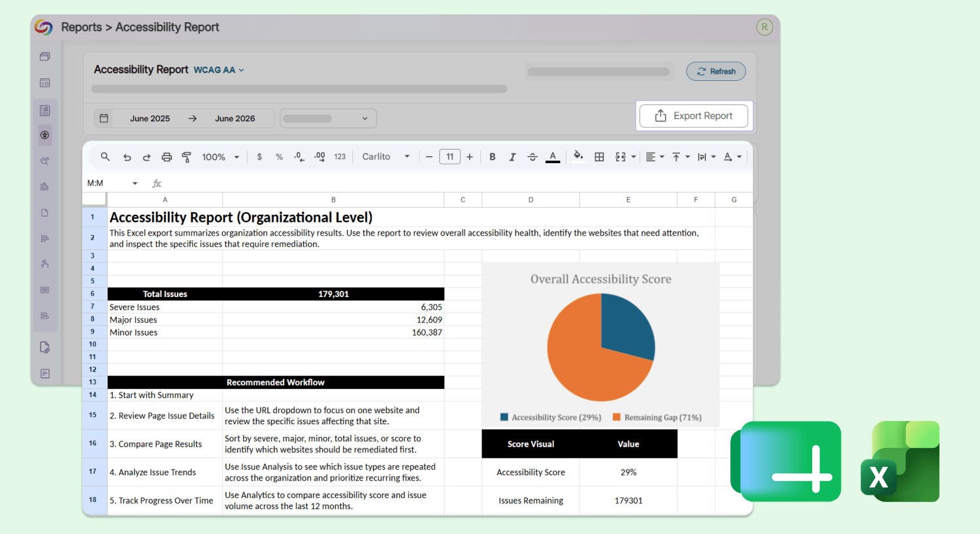The image size is (980, 534).
Task: Open the file settings sidebar icon
Action: [44, 347]
